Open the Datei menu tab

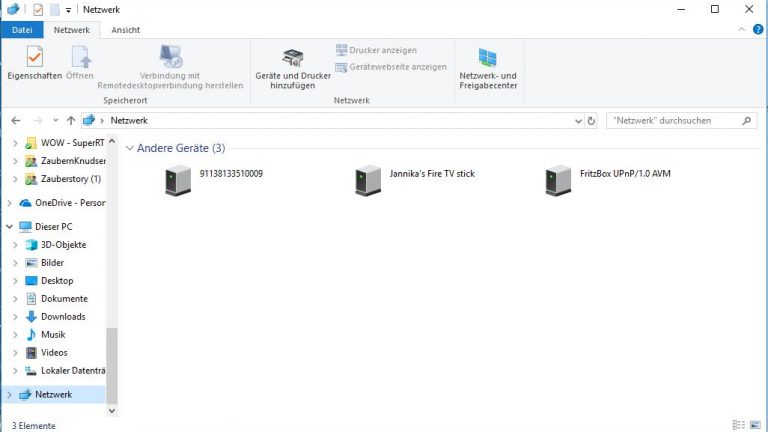pyautogui.click(x=20, y=30)
